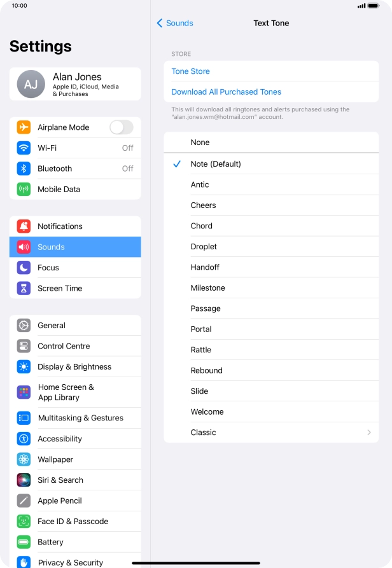Open Display & Brightness settings
The width and height of the screenshot is (392, 568).
coord(75,366)
